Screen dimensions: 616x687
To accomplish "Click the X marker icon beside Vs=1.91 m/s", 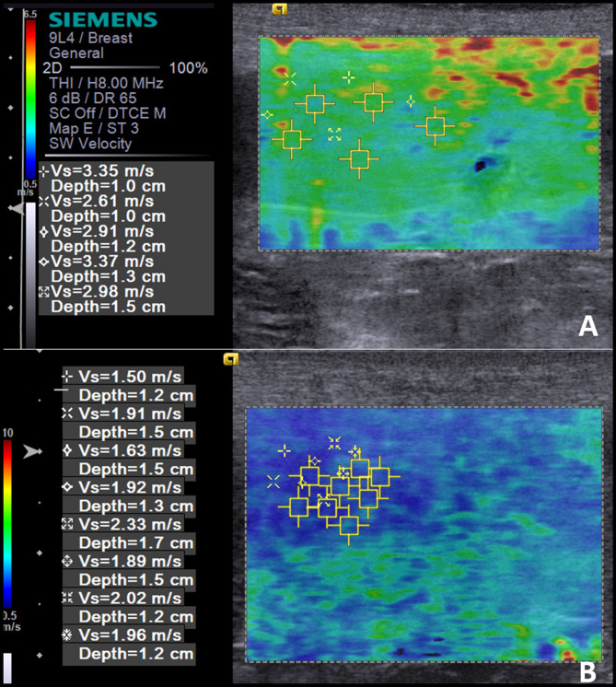I will tap(67, 413).
